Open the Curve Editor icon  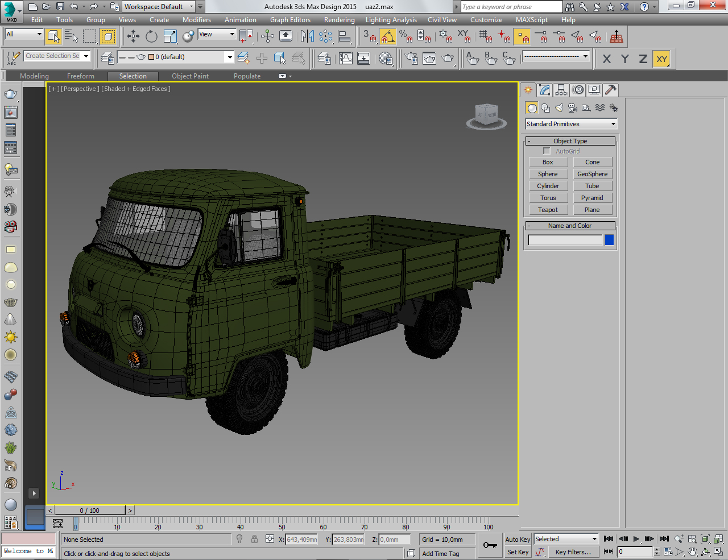345,58
